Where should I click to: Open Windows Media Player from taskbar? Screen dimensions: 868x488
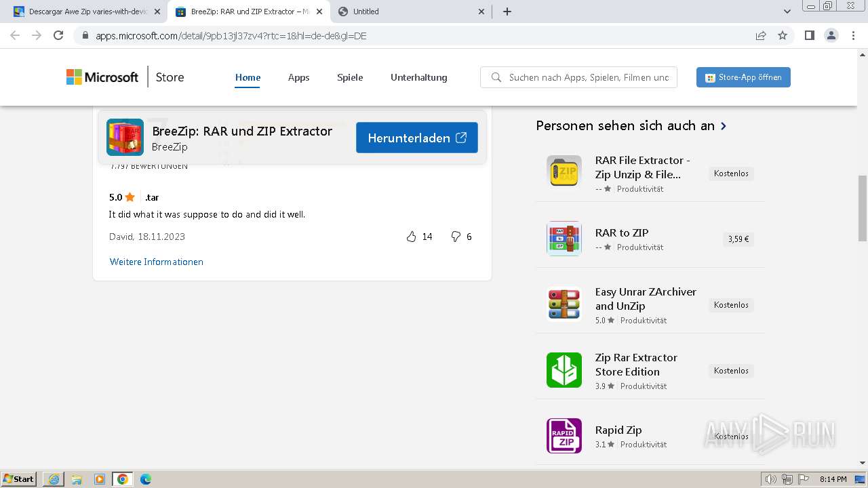[x=100, y=479]
